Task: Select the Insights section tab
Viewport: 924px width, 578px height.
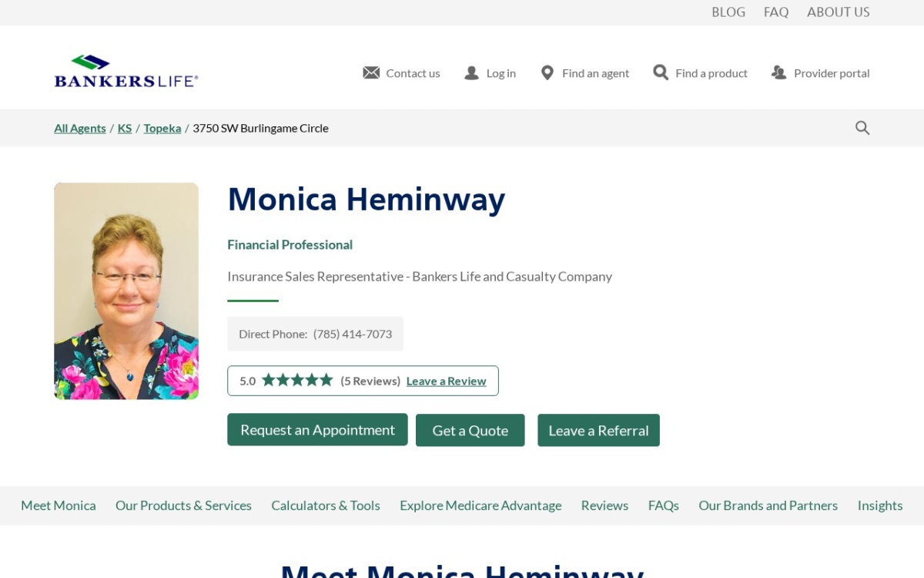Action: click(880, 506)
